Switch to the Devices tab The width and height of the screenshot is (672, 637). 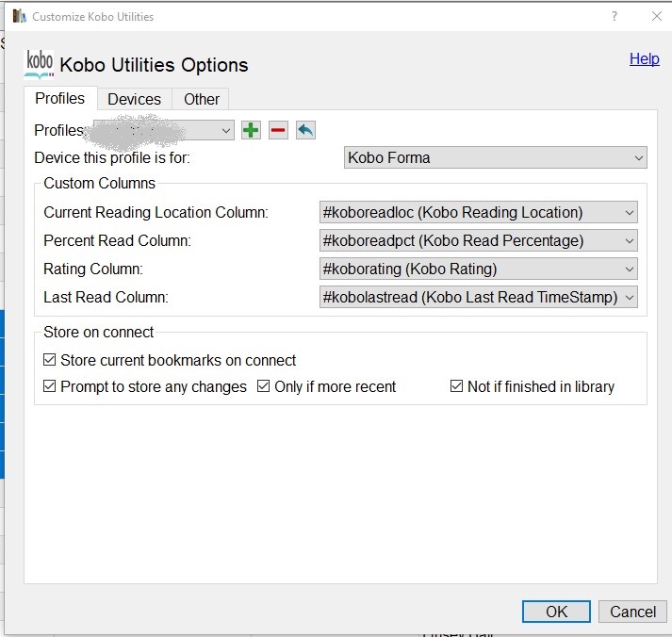(x=134, y=99)
